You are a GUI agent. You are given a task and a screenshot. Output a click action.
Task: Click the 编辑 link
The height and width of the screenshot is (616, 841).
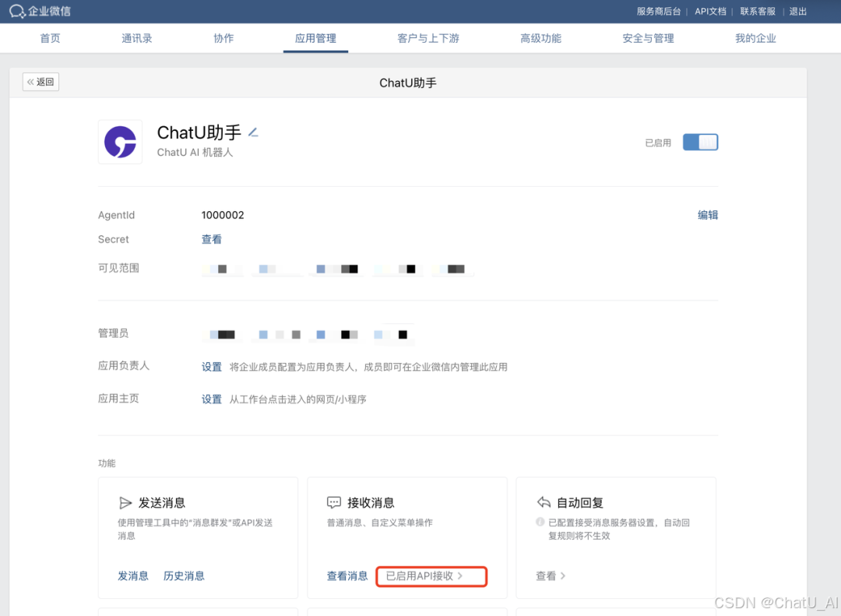[707, 215]
